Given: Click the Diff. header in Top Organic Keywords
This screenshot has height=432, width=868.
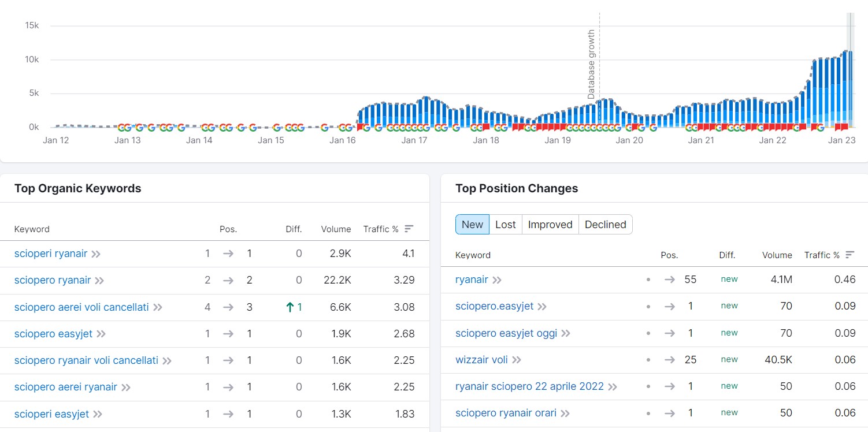Looking at the screenshot, I should click(x=294, y=229).
